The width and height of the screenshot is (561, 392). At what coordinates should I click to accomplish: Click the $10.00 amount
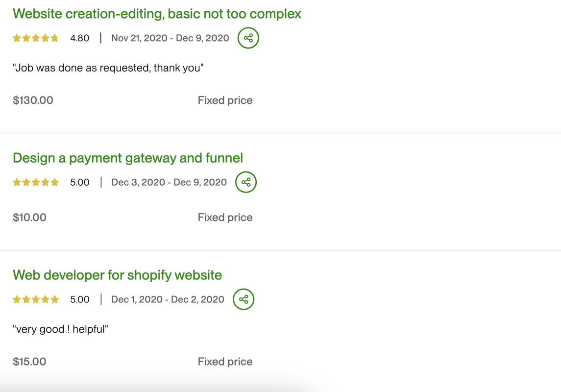pos(29,218)
